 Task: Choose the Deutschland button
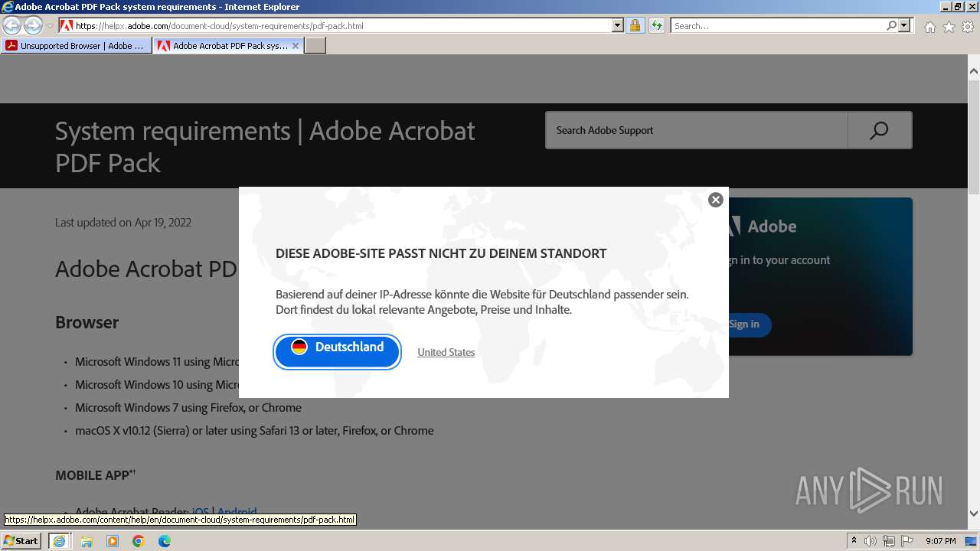point(338,352)
